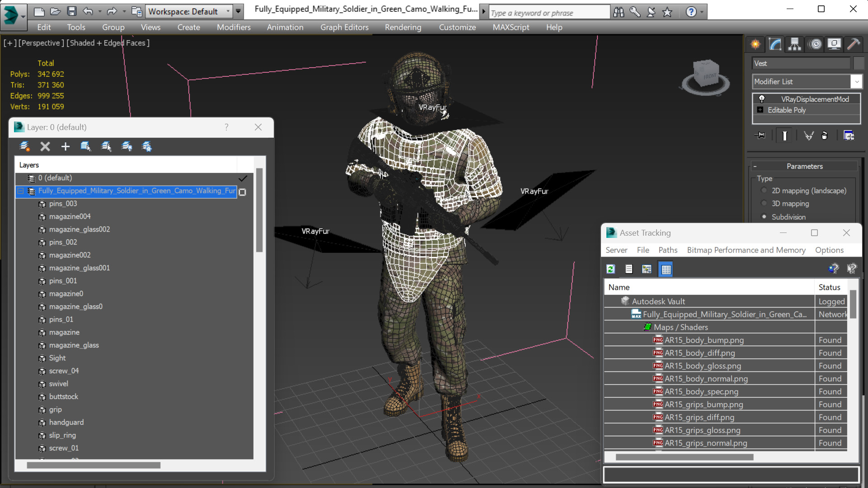This screenshot has height=488, width=868.
Task: Open the Hierarchy command panel tab
Action: [x=794, y=44]
